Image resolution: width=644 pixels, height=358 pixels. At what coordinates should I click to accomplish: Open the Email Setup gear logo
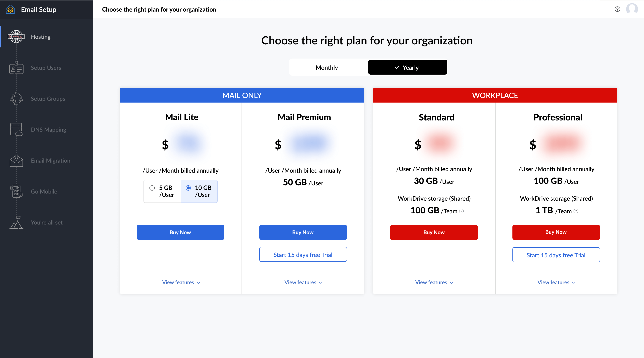[x=10, y=9]
